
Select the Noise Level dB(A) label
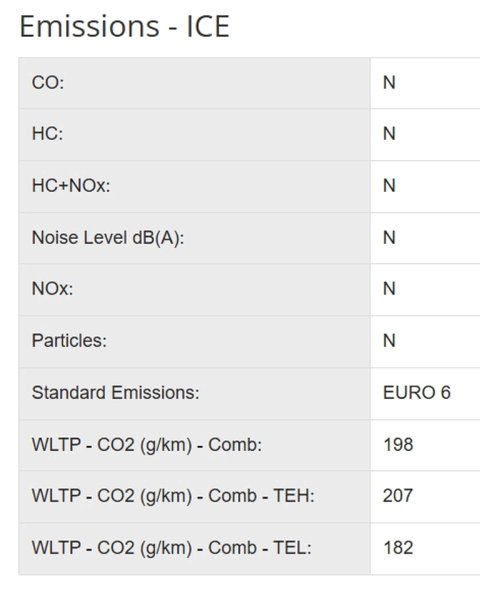pyautogui.click(x=108, y=238)
